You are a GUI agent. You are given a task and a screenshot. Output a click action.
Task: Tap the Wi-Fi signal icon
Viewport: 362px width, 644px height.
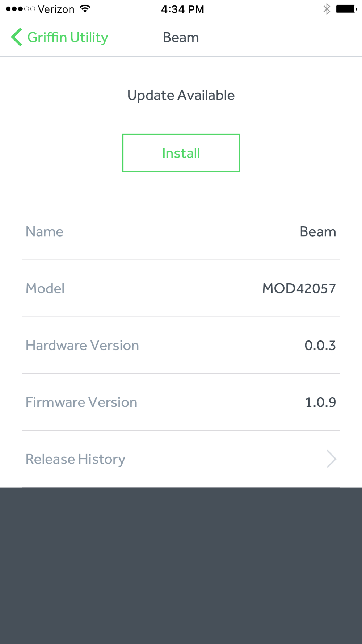point(85,9)
